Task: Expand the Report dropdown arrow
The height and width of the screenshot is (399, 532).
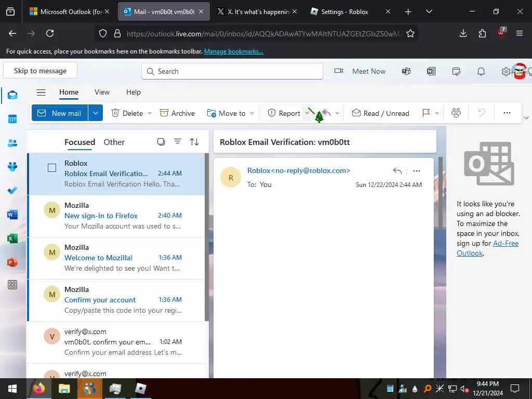Action: coord(307,113)
